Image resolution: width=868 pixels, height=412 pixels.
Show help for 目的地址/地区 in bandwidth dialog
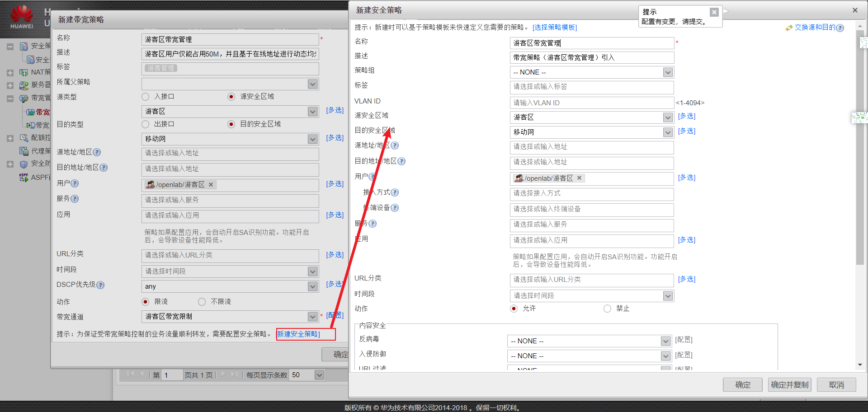click(104, 168)
